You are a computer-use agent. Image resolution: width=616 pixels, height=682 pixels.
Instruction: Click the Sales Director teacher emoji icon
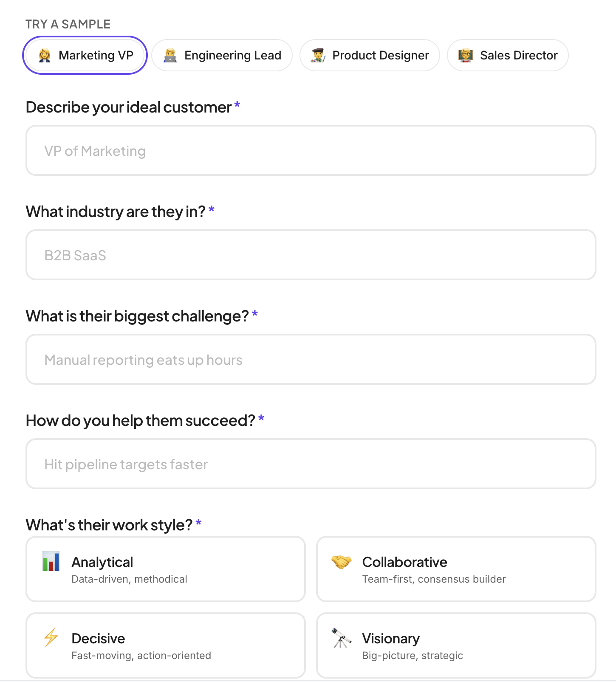click(x=466, y=55)
